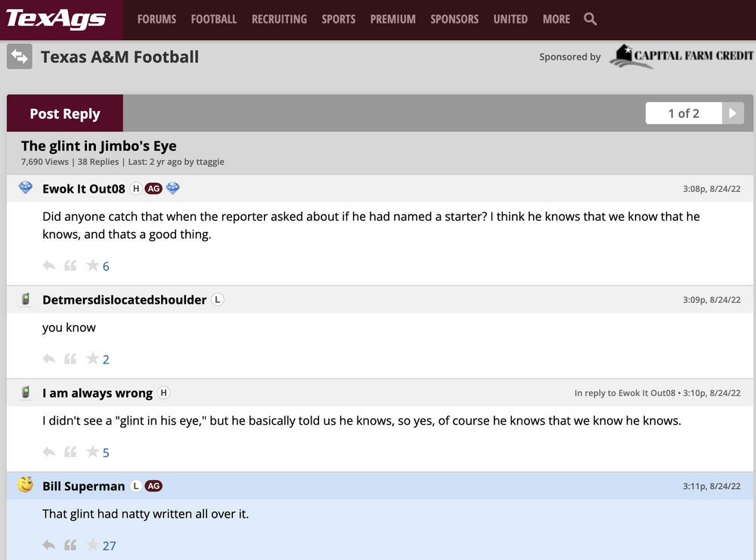Quote Detmersdislocatedshoulder's post
756x560 pixels.
70,359
